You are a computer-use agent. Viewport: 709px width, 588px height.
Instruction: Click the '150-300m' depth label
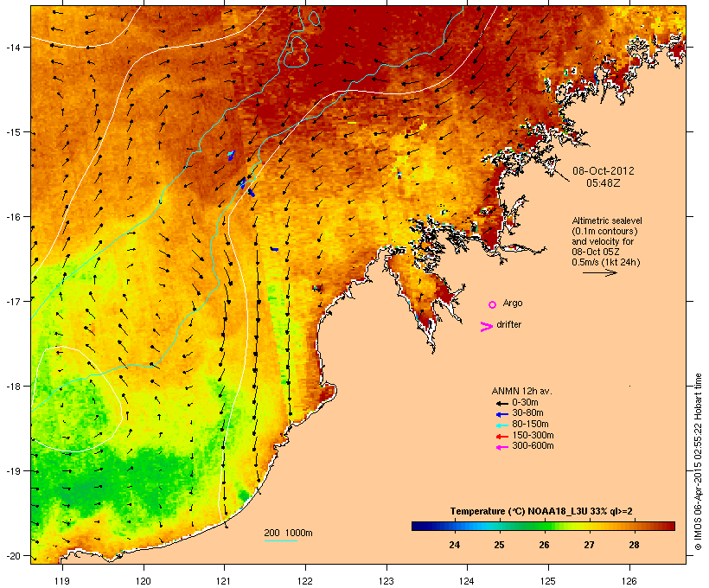(533, 435)
